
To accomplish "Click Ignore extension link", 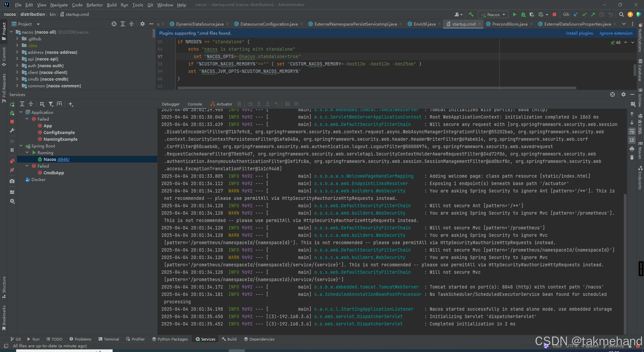I will click(x=616, y=33).
